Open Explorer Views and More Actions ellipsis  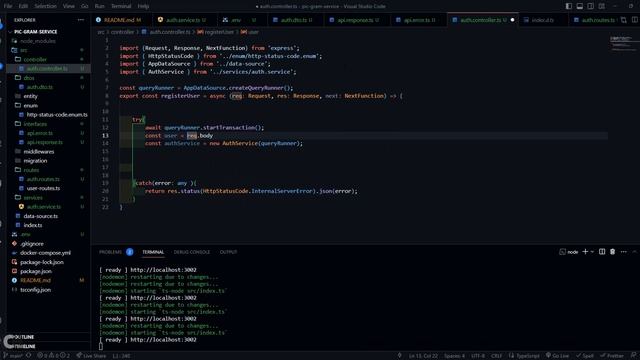(81, 20)
